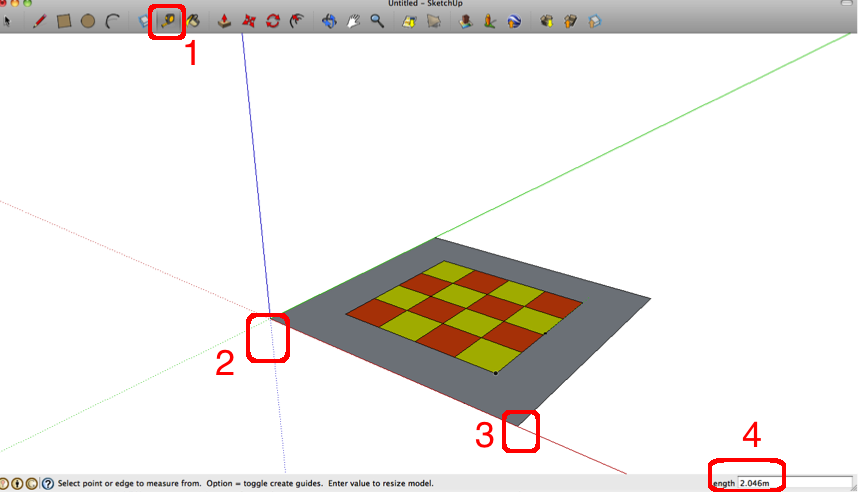
Task: Open the Google Earth icon in toolbar
Action: [x=513, y=20]
